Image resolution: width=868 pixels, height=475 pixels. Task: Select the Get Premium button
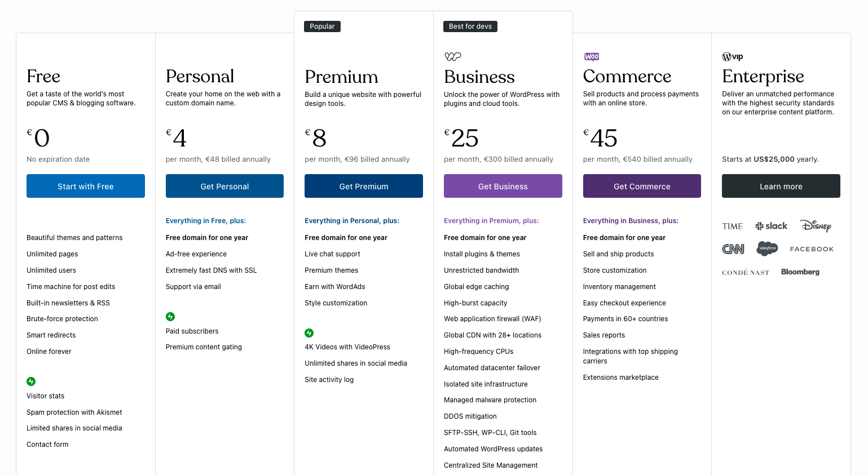click(364, 187)
